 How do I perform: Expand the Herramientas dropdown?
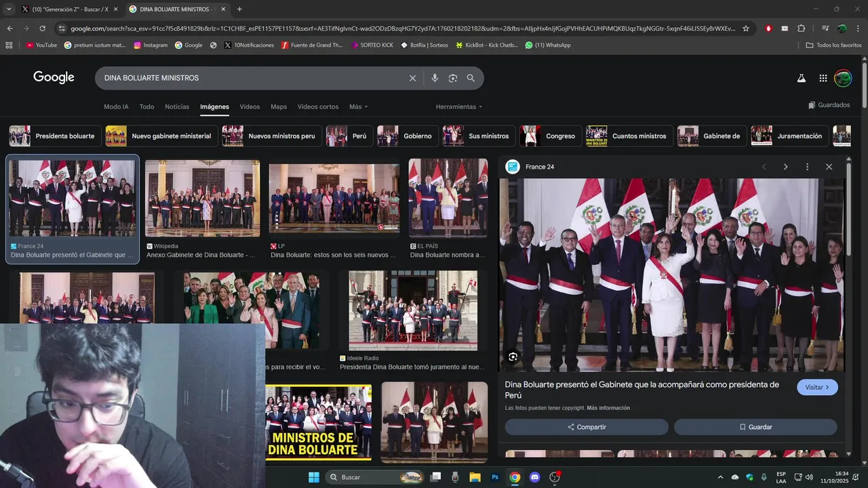click(459, 106)
